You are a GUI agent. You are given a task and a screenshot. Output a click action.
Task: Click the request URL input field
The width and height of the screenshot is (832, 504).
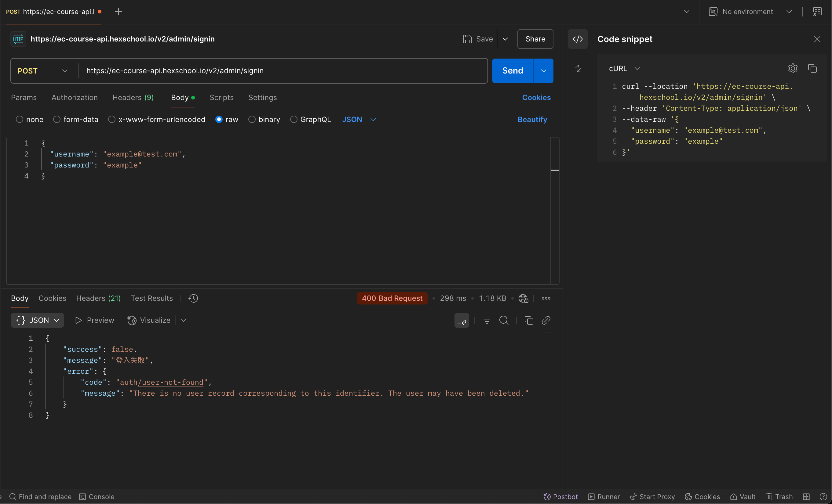pyautogui.click(x=283, y=71)
